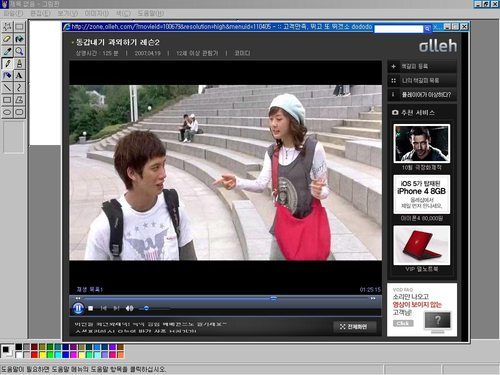Image resolution: width=500 pixels, height=375 pixels.
Task: Select the Rounded Rectangle tool
Action: 19,112
